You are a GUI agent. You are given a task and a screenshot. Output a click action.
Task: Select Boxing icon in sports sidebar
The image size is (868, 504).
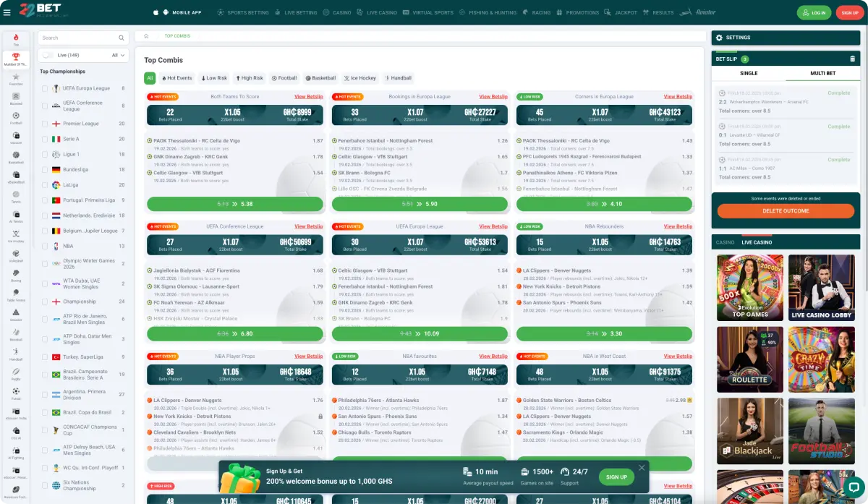click(16, 274)
